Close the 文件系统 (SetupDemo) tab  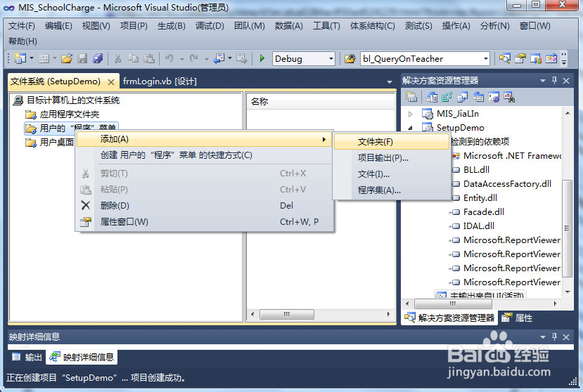(x=111, y=81)
